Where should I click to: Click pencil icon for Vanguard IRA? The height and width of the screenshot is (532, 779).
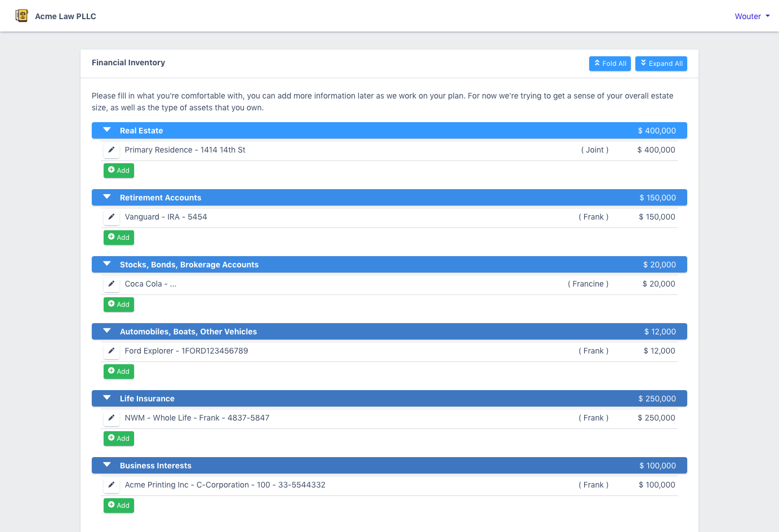pos(112,217)
